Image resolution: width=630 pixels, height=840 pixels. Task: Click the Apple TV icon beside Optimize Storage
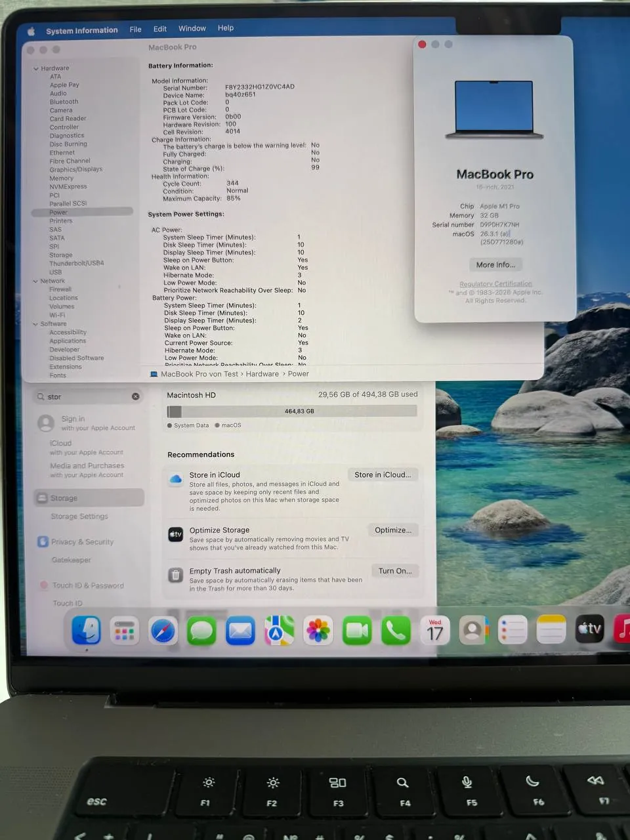pyautogui.click(x=175, y=534)
